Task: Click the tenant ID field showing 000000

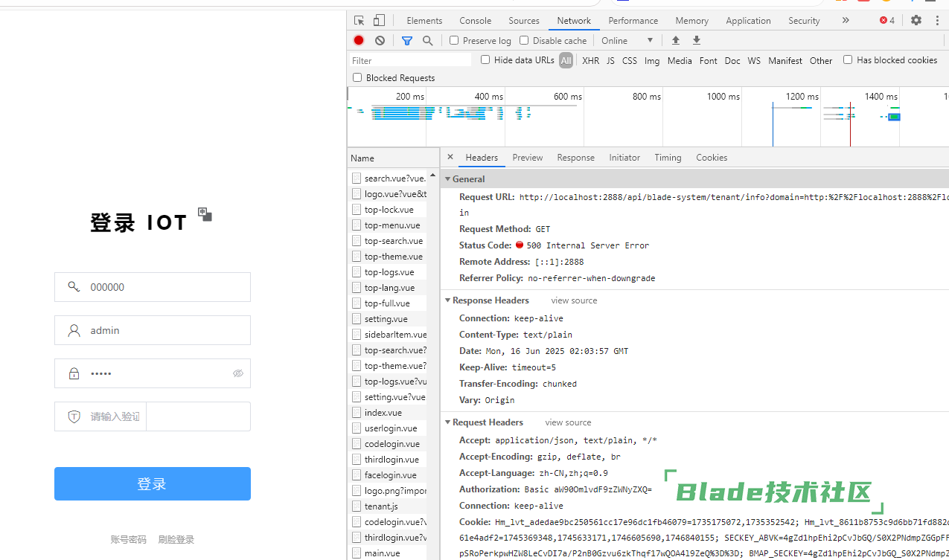Action: point(153,287)
